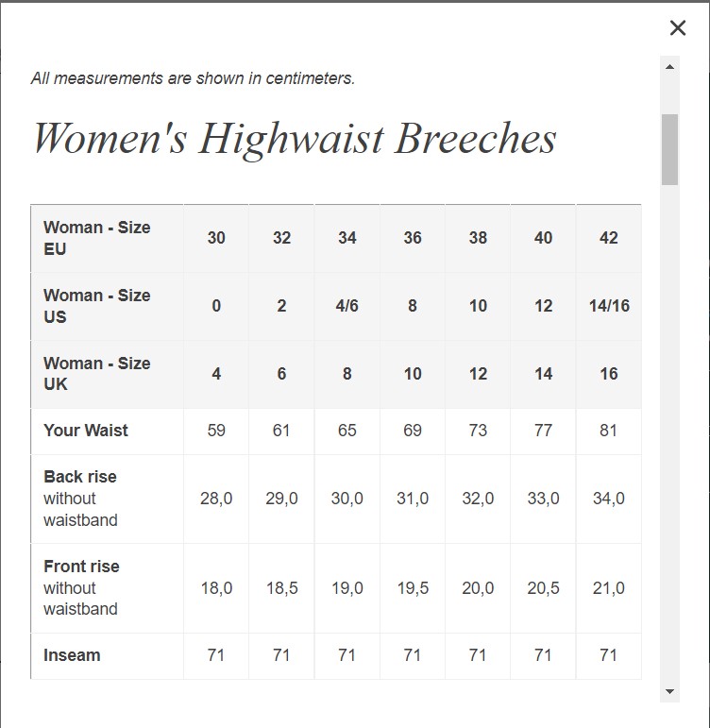The image size is (710, 728).
Task: Click the Women's Highwaist Breeches heading
Action: click(295, 139)
